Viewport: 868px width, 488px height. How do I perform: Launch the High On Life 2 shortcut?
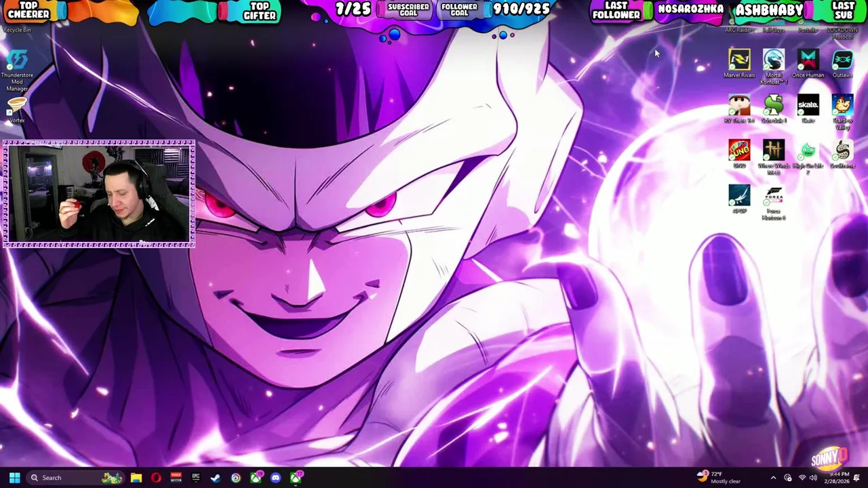point(808,157)
